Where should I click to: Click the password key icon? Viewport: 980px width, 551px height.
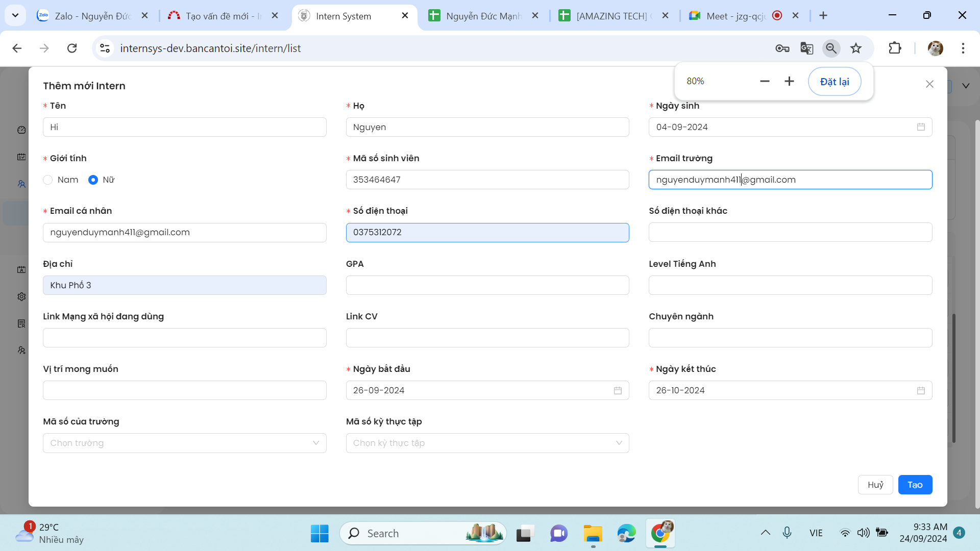(782, 48)
